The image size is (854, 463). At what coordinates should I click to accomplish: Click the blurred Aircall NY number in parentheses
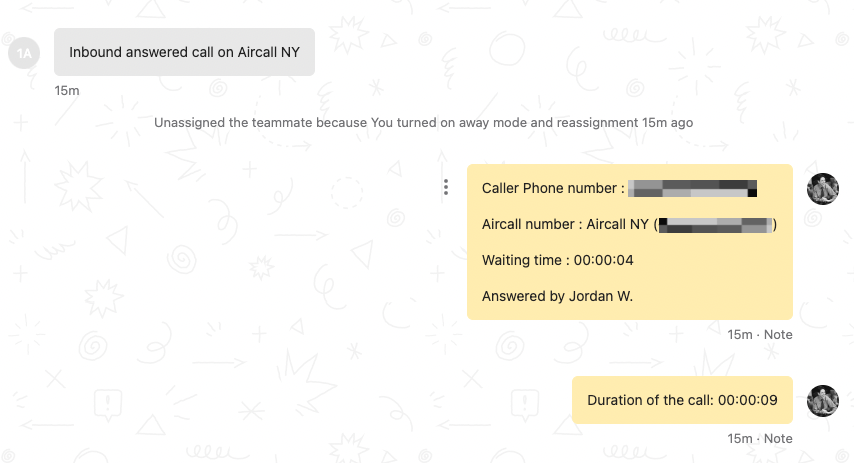coord(716,225)
